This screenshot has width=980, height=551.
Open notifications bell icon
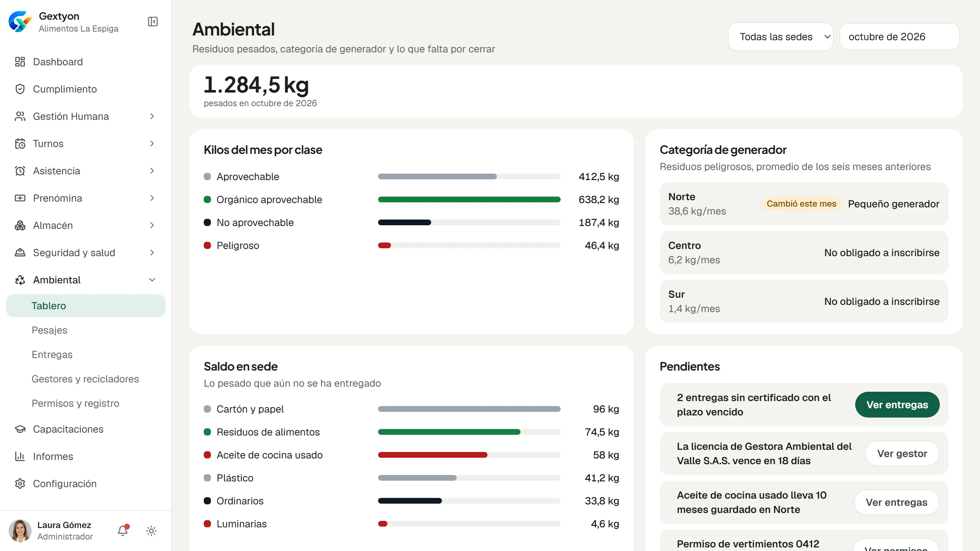(x=123, y=531)
